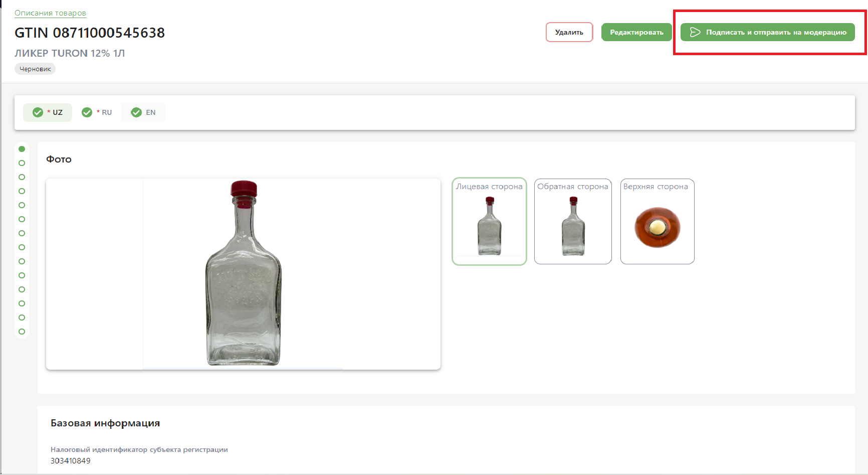Click the green checkmark icon beside UZ
This screenshot has width=868, height=475.
[38, 112]
